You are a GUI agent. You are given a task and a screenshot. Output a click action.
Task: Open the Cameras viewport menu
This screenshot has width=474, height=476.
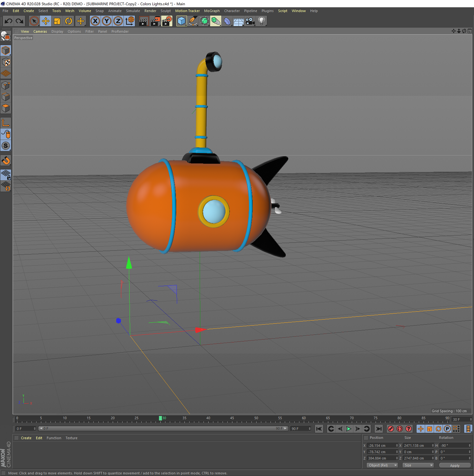40,32
